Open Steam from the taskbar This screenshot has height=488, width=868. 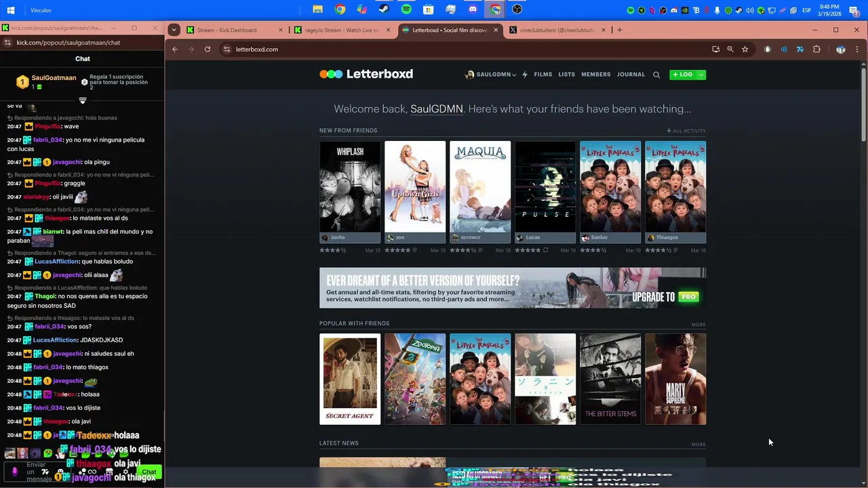(384, 9)
